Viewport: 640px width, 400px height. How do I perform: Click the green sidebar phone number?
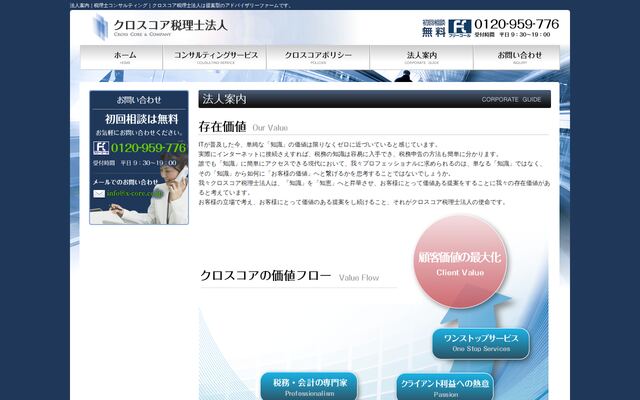[148, 148]
